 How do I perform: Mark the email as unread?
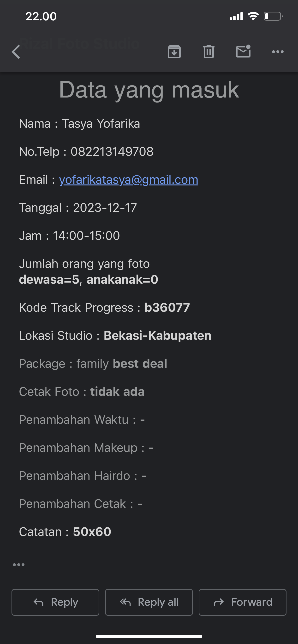click(x=243, y=52)
